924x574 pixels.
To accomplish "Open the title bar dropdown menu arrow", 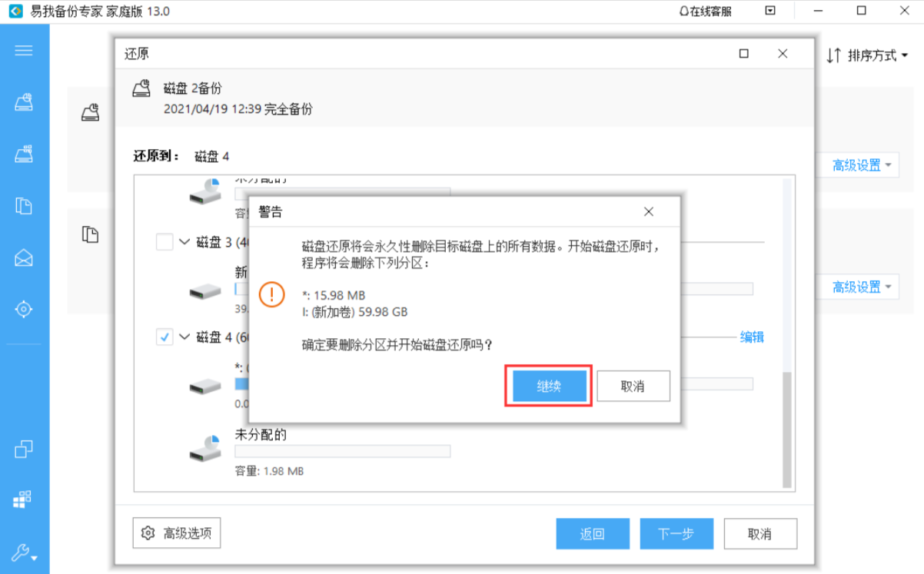I will [x=770, y=11].
